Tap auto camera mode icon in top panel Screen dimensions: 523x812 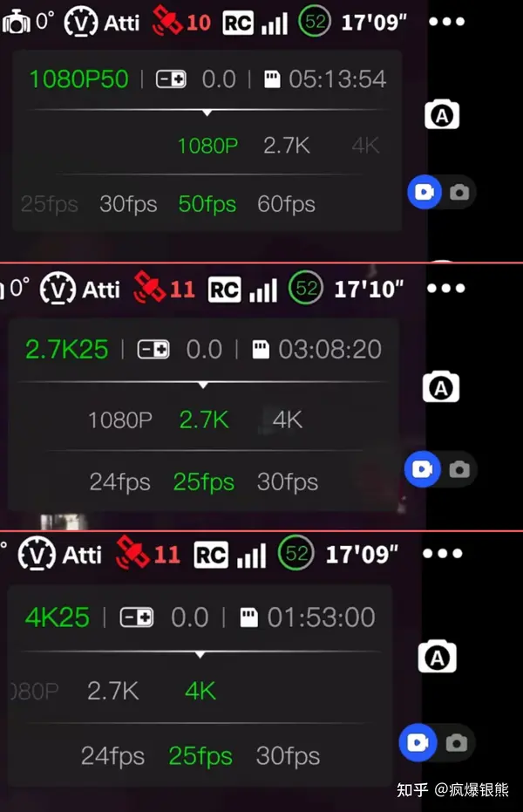pyautogui.click(x=442, y=115)
